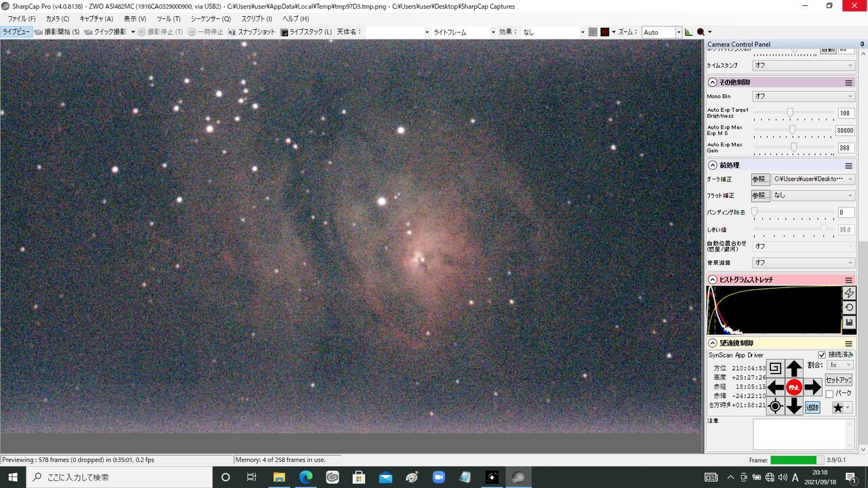Viewport: 868px width, 488px height.
Task: Slew telescope using the left arrow
Action: coord(776,388)
